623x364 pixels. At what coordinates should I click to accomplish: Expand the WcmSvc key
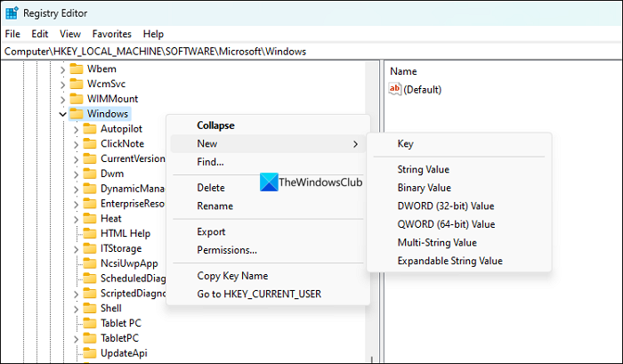tap(62, 85)
